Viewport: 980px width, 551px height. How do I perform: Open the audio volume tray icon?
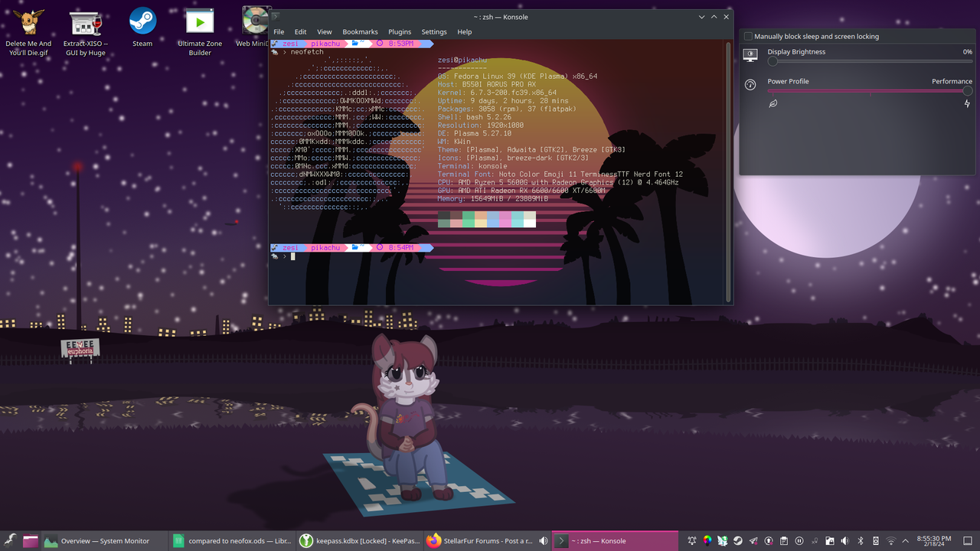pyautogui.click(x=845, y=541)
